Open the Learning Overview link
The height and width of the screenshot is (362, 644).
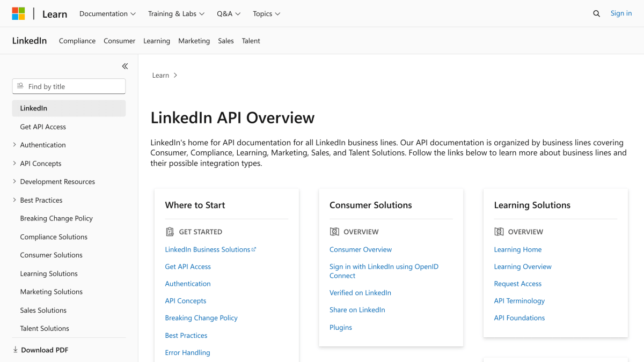click(x=523, y=267)
